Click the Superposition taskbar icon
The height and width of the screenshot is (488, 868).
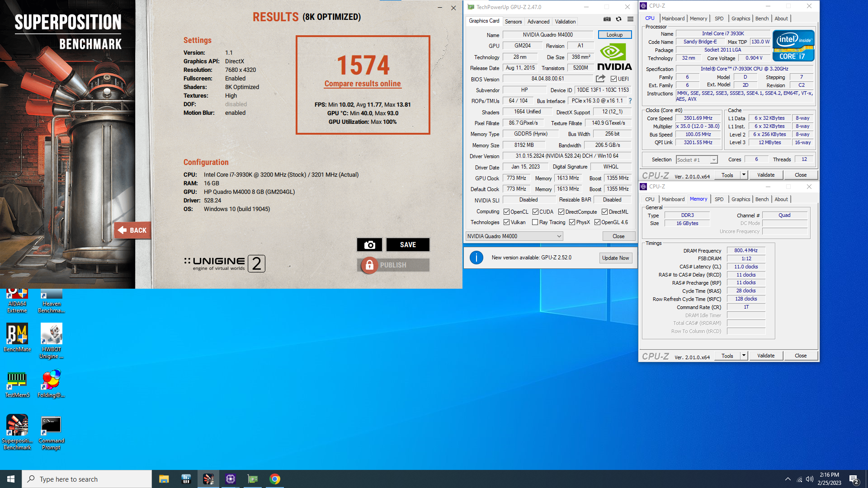click(208, 479)
